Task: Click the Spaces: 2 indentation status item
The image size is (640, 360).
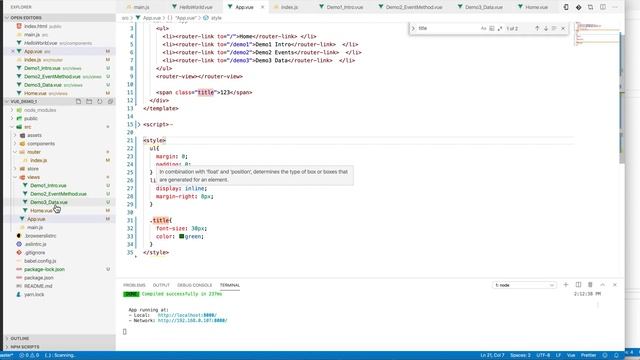Action: [520, 355]
